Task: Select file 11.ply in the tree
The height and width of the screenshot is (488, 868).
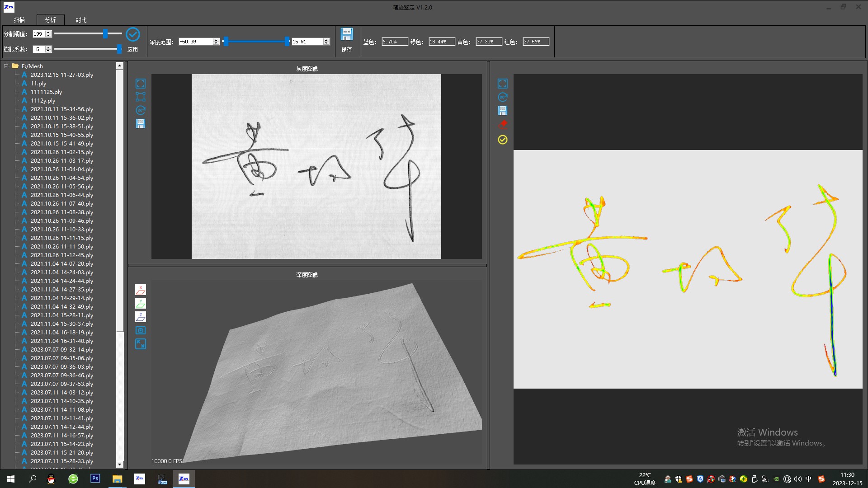Action: (38, 84)
